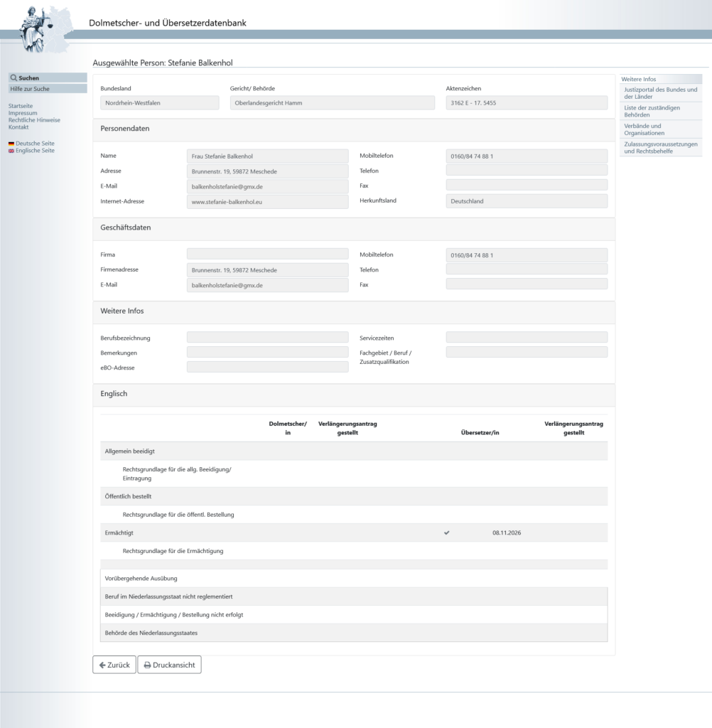
Task: Click the E-Mail field under Geschäftsdaten
Action: [x=268, y=285]
